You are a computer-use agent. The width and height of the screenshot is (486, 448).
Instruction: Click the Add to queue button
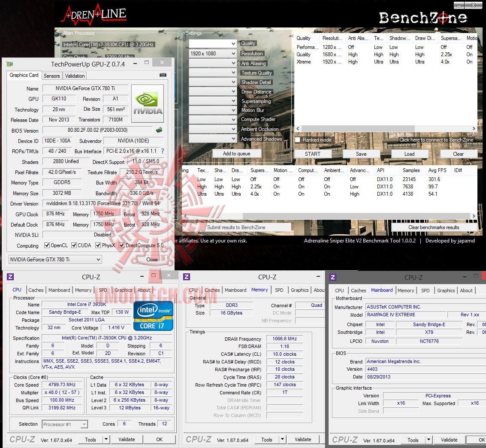click(236, 154)
